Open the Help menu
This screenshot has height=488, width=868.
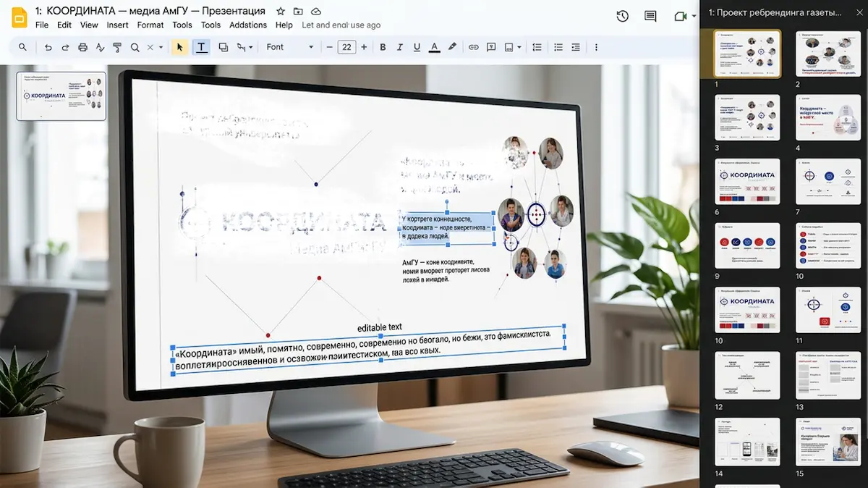tap(284, 25)
